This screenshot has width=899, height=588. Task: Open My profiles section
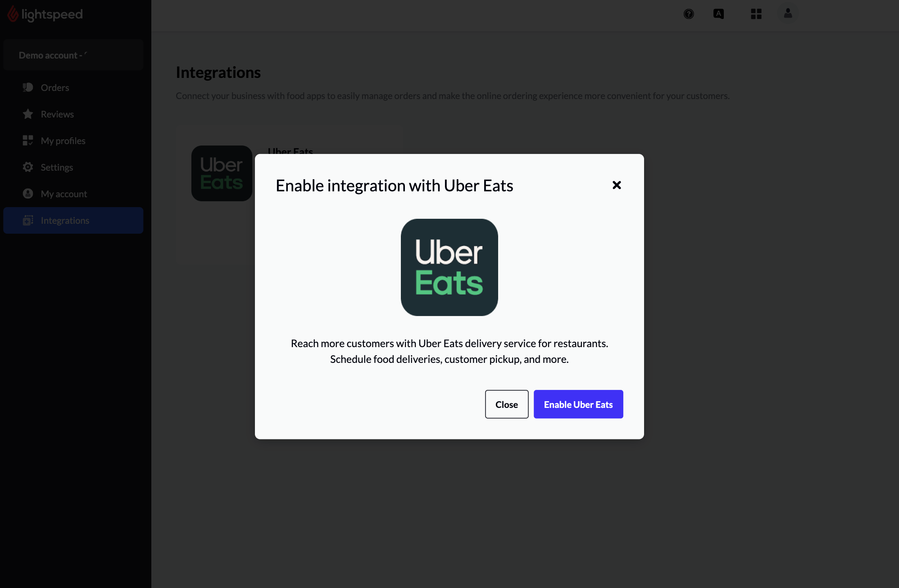pyautogui.click(x=63, y=140)
